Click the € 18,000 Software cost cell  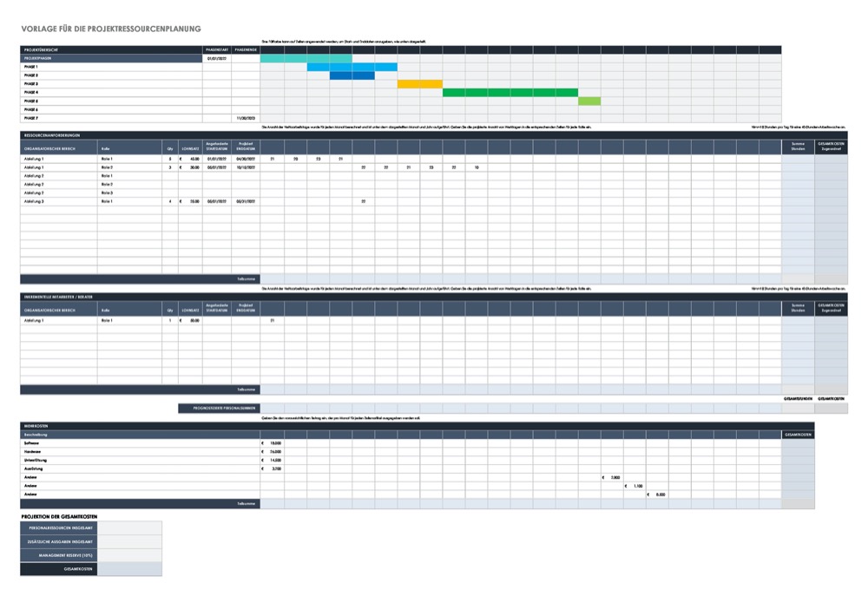click(x=272, y=443)
